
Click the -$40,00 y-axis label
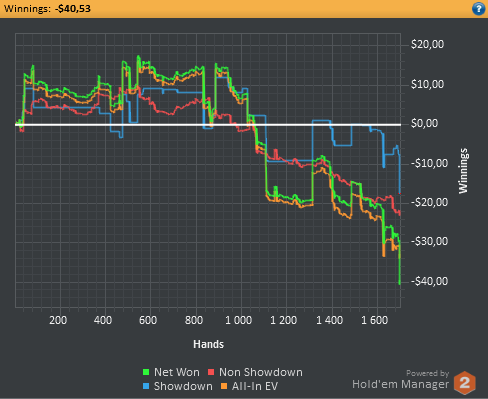[x=429, y=281]
